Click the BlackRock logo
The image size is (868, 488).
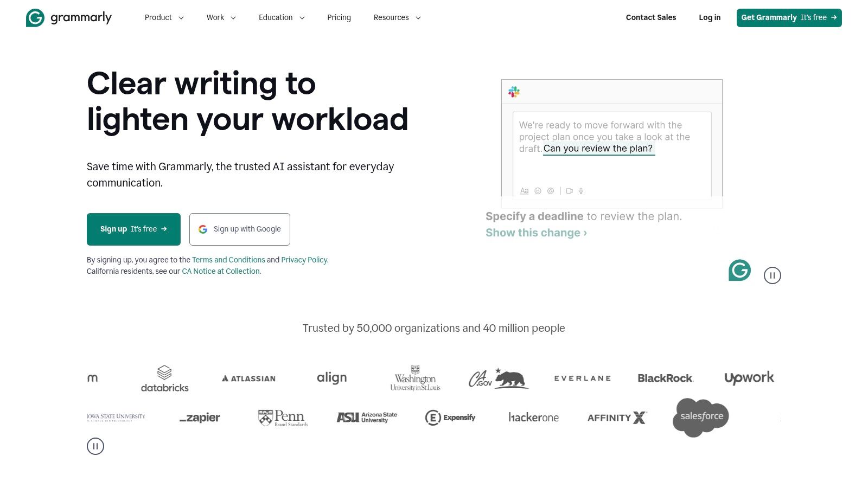click(666, 378)
